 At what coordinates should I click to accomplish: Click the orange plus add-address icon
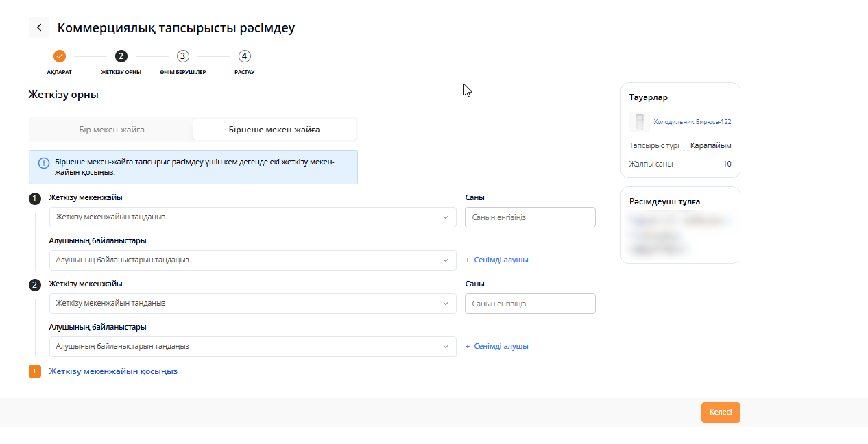35,371
